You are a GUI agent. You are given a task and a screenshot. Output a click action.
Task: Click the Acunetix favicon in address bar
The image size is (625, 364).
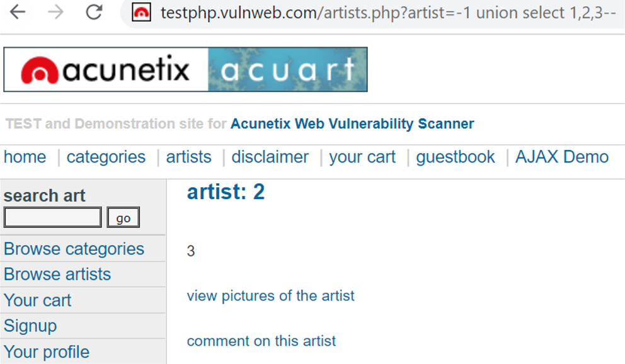point(141,13)
